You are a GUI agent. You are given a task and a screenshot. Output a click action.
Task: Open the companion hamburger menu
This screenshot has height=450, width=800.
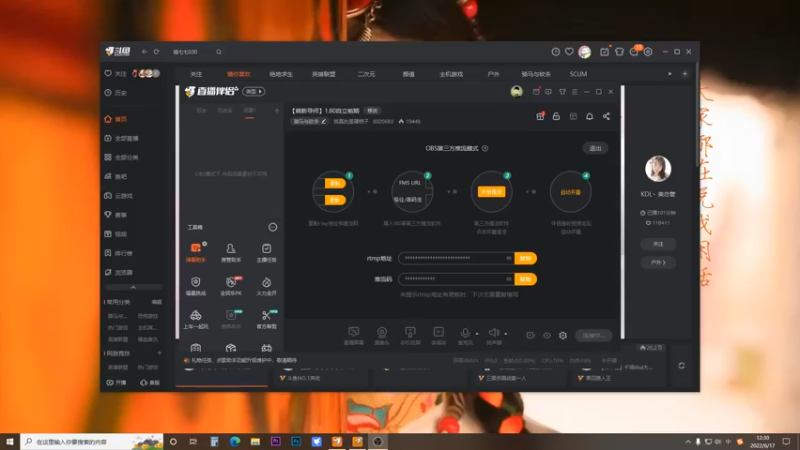point(574,92)
